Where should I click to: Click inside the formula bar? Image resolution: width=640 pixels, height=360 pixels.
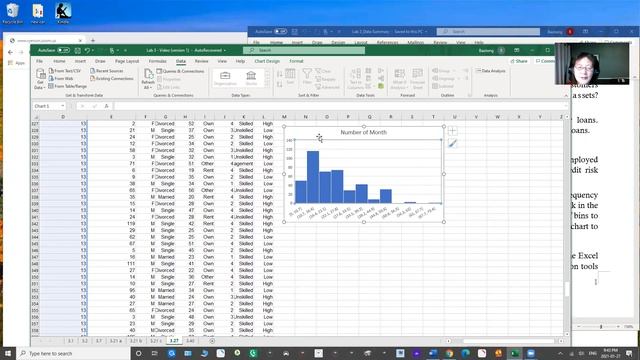tap(341, 106)
